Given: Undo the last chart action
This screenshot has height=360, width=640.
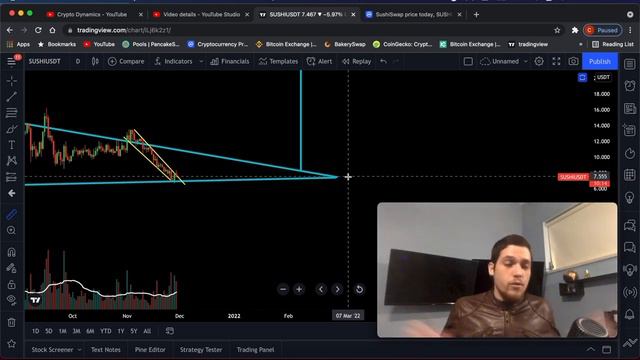Looking at the screenshot, I should coord(383,61).
